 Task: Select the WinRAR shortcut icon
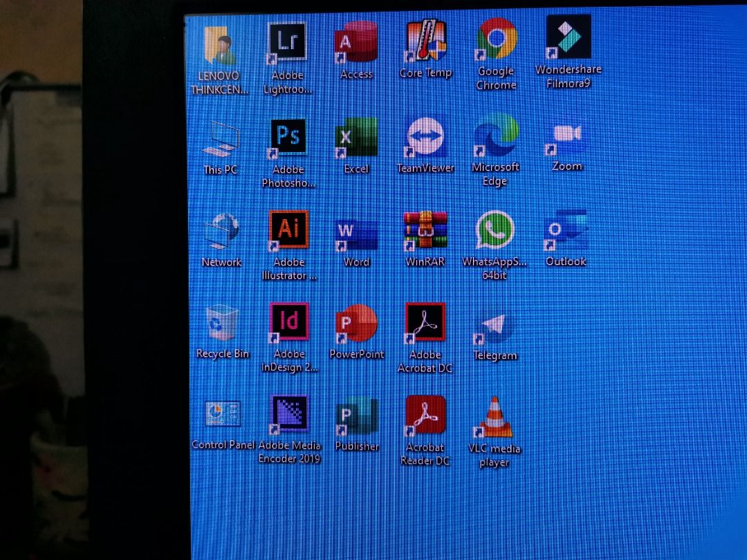pyautogui.click(x=425, y=231)
